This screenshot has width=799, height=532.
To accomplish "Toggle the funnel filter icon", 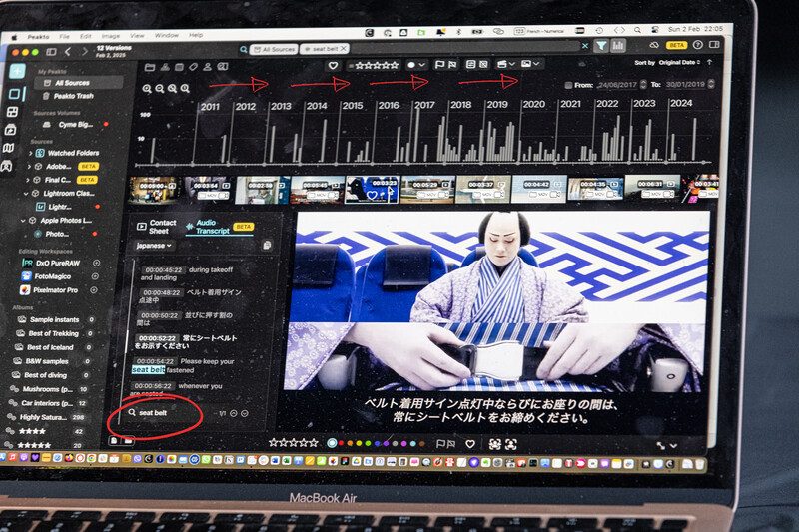I will pyautogui.click(x=602, y=46).
